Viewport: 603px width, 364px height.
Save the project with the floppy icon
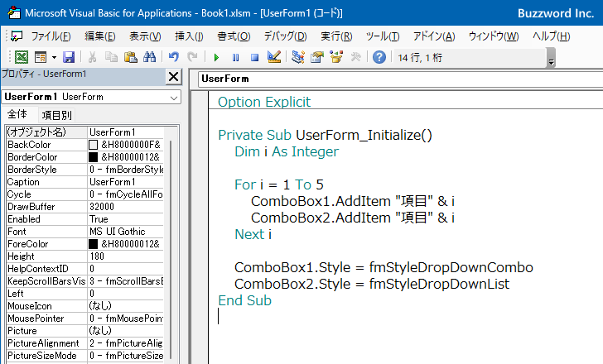69,57
